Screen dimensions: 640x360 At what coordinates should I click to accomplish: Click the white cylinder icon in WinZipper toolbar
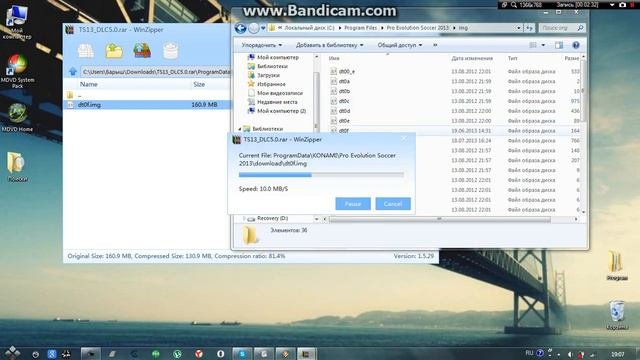[x=171, y=51]
